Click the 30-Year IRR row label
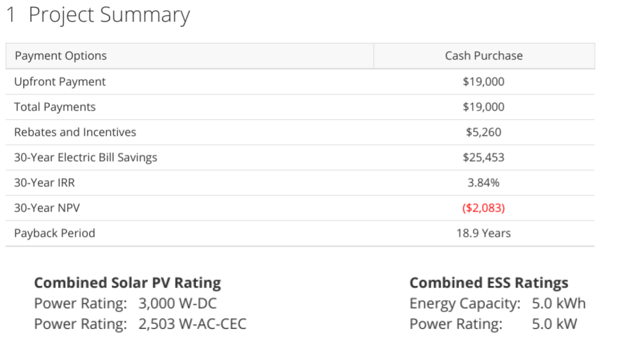 coord(44,183)
